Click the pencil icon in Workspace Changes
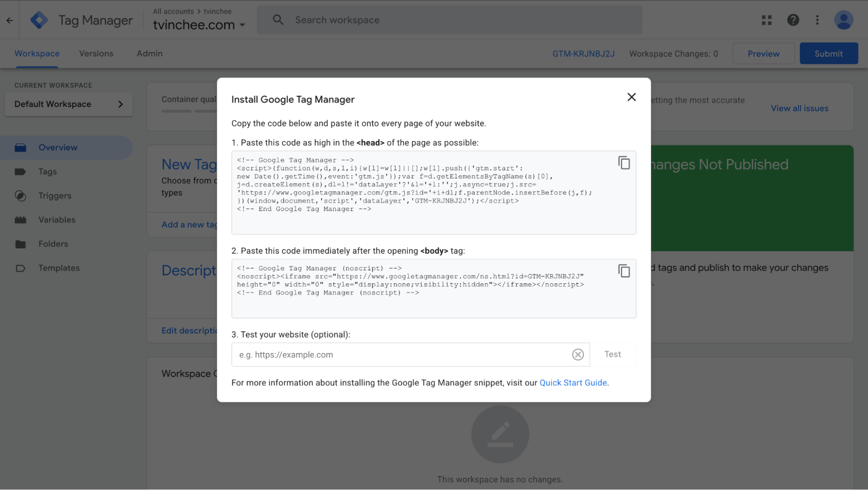868x490 pixels. [500, 434]
